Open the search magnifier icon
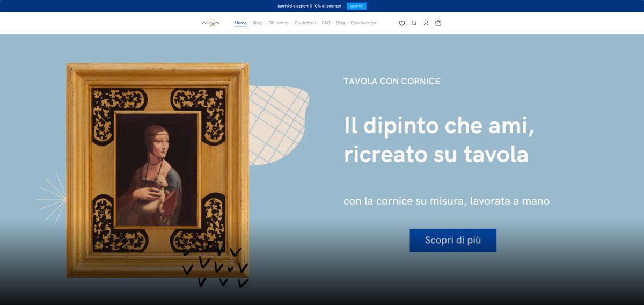The width and height of the screenshot is (644, 305). (x=414, y=23)
